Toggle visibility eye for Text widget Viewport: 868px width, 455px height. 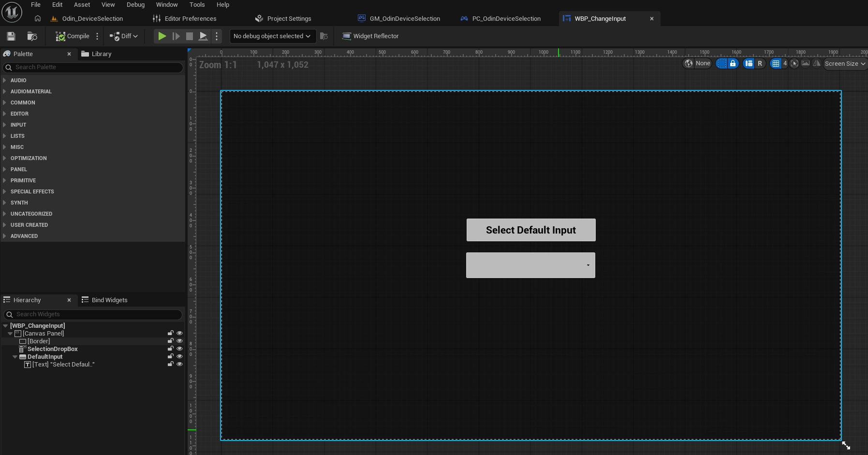(179, 364)
